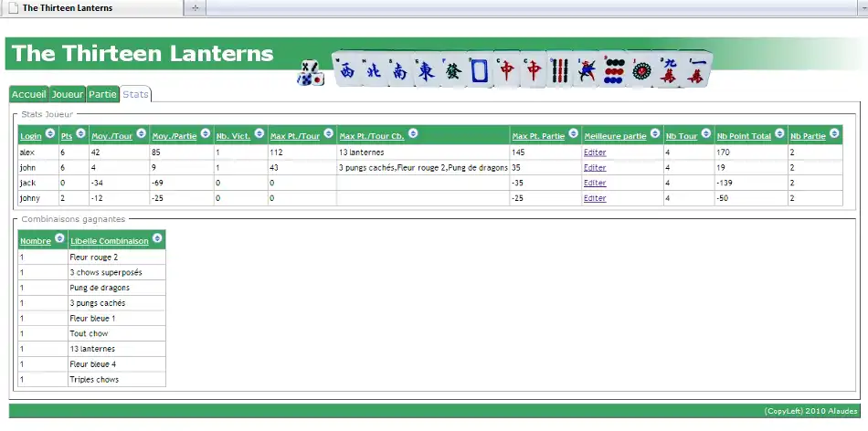Click the Nb. Vict. header link

click(x=234, y=136)
